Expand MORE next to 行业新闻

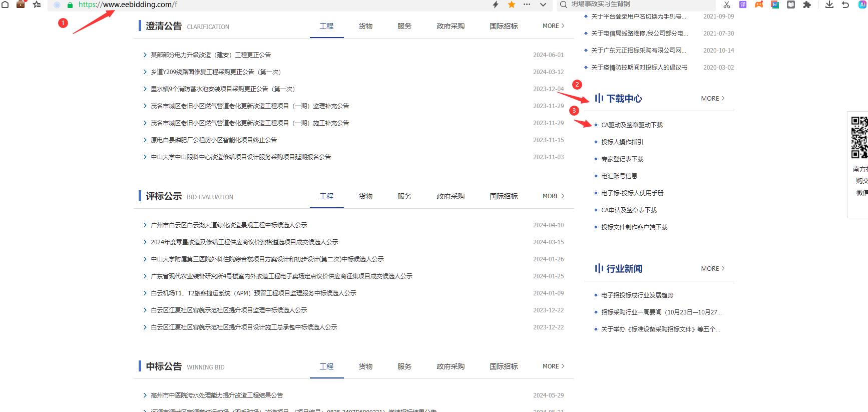click(x=712, y=269)
